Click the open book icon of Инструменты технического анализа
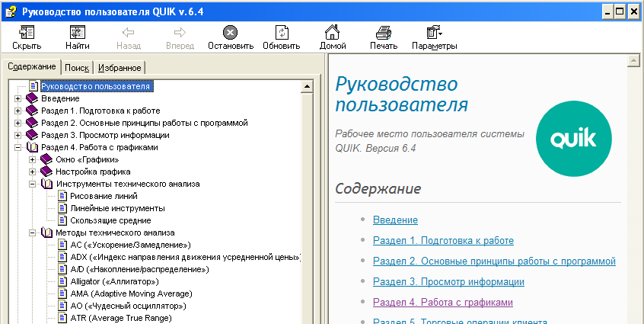 47,184
